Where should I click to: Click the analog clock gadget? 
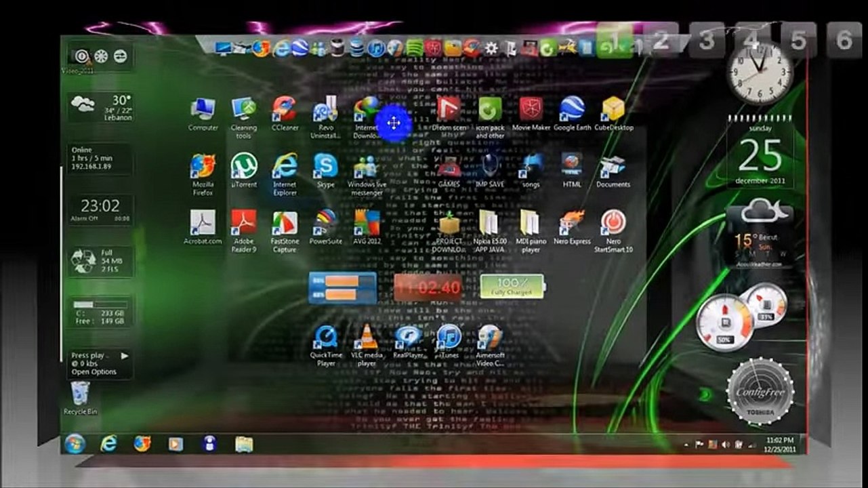760,71
